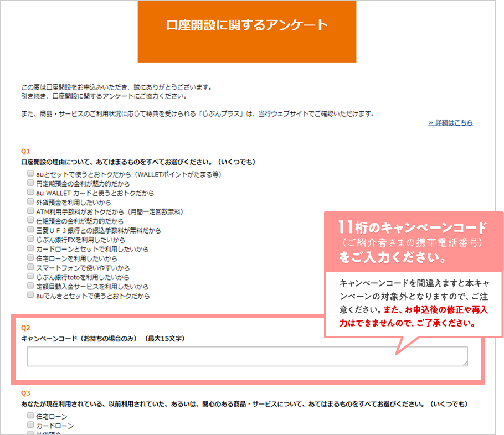Select the 'カードローン' checkbox under Q3
Screen dimensions: 504x435
[x=30, y=425]
